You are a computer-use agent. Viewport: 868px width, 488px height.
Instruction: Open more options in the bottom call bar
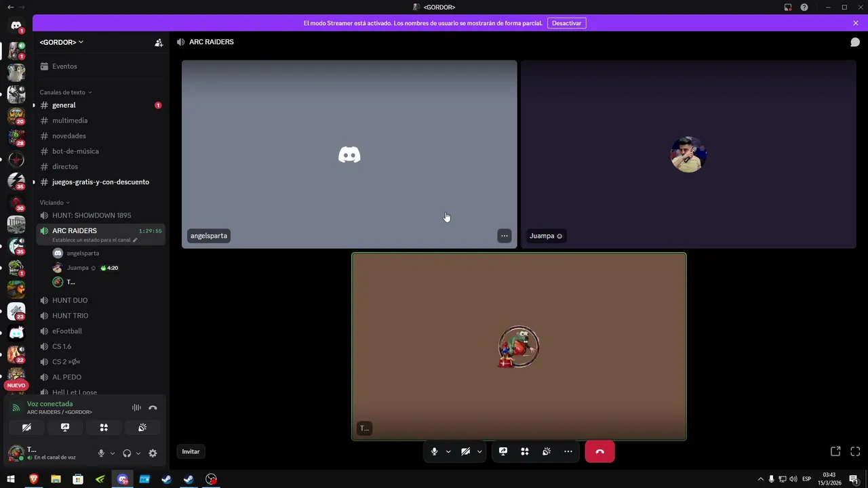(568, 451)
